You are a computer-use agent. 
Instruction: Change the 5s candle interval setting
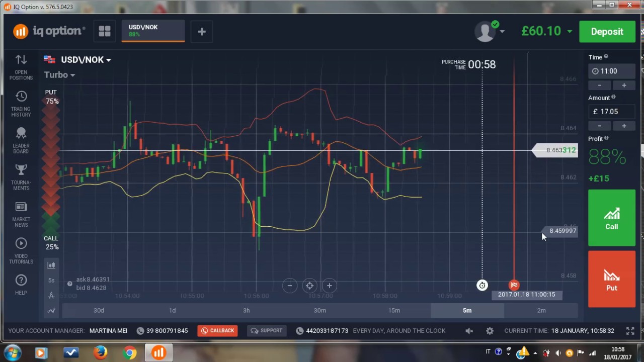click(x=51, y=280)
